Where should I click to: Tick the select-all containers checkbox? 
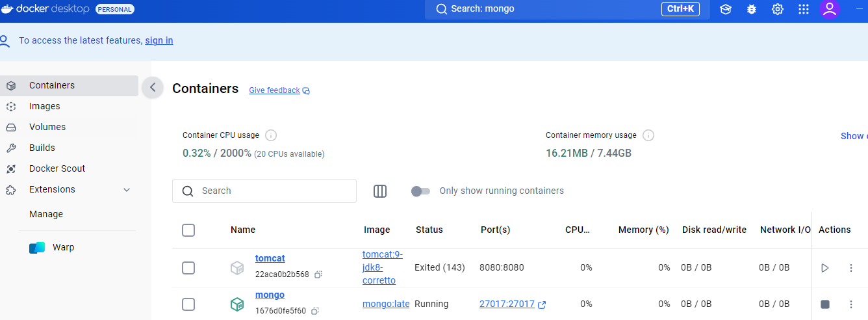pos(188,230)
